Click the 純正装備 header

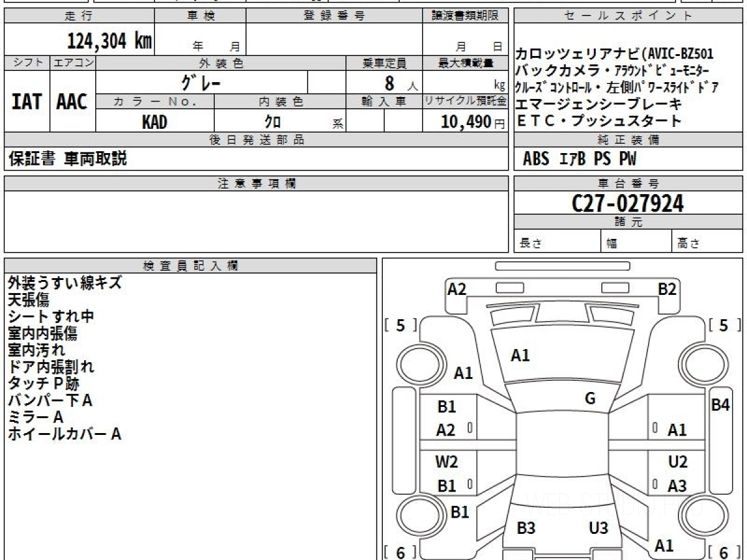tap(627, 139)
